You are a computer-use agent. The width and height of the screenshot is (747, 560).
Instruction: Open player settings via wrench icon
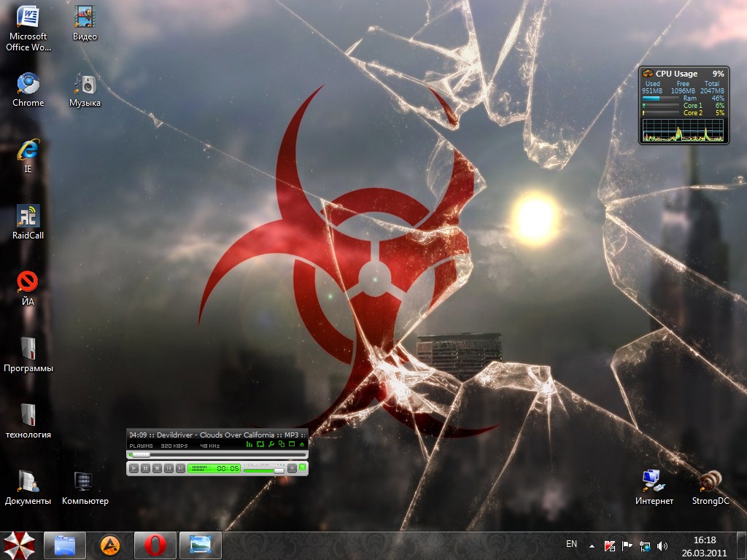[271, 444]
